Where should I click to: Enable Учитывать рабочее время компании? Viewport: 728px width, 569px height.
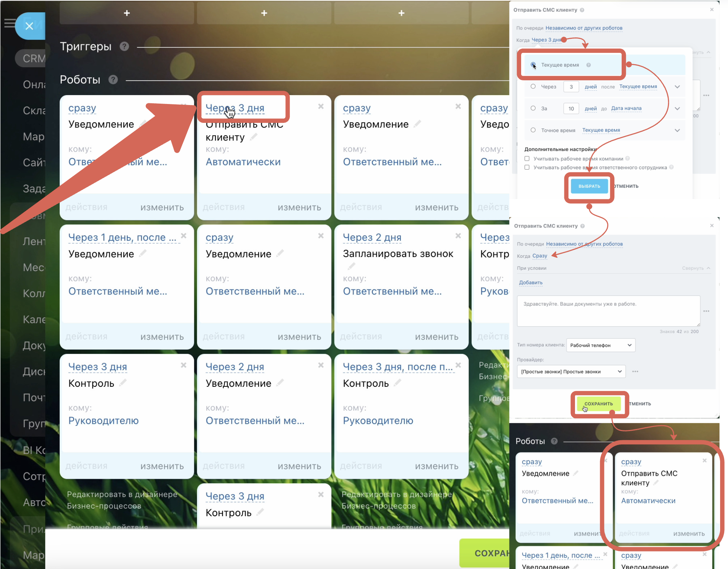click(x=527, y=159)
